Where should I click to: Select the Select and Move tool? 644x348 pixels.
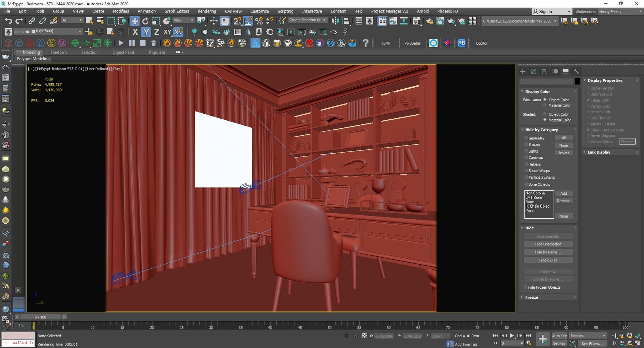pos(135,20)
